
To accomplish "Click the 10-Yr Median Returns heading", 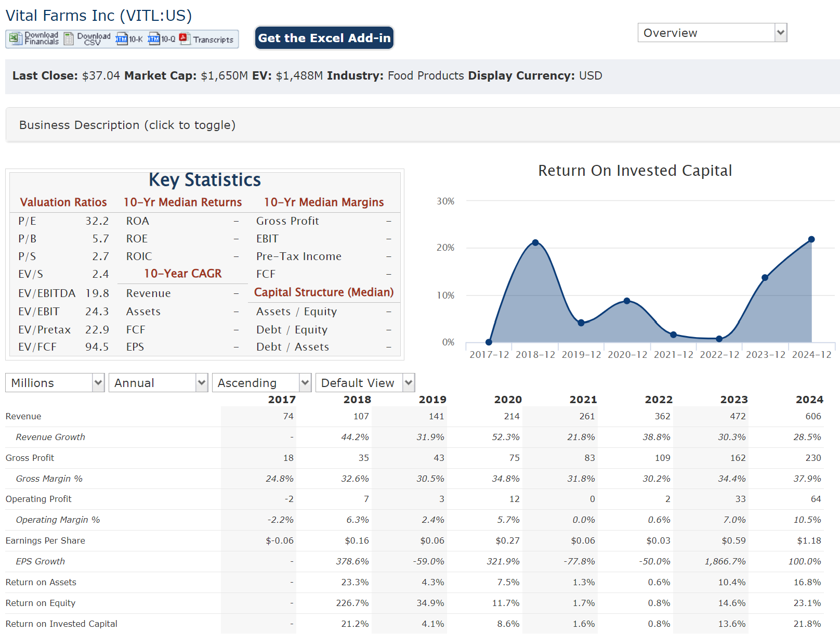I will point(182,202).
